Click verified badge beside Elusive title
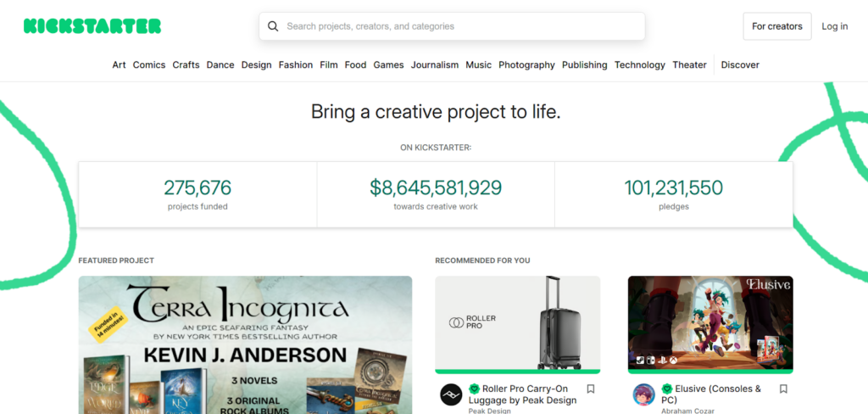 click(667, 389)
